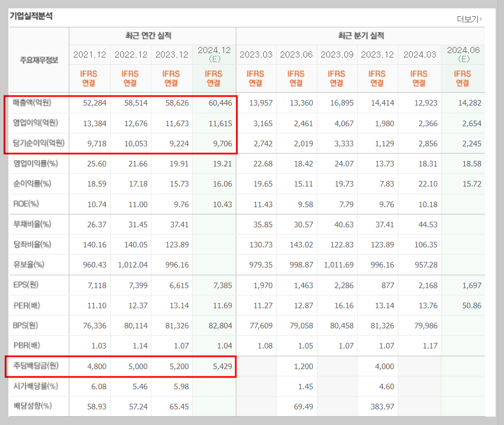Screen dimensions: 504x425
Task: Click the 유보율(%) row label
Action: 29,265
